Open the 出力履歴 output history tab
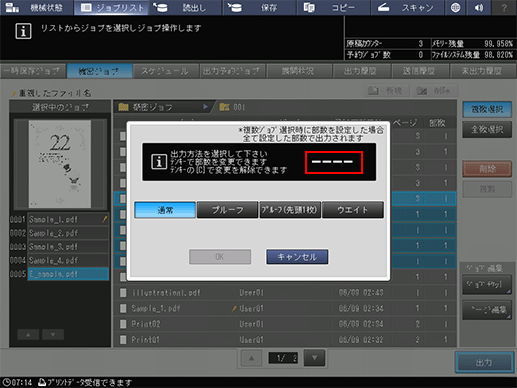 [361, 71]
